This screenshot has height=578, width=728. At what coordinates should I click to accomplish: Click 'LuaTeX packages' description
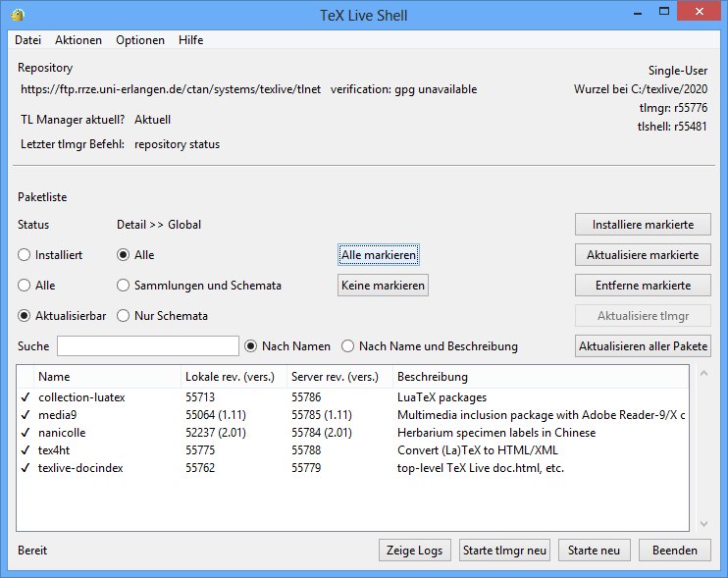coord(442,397)
